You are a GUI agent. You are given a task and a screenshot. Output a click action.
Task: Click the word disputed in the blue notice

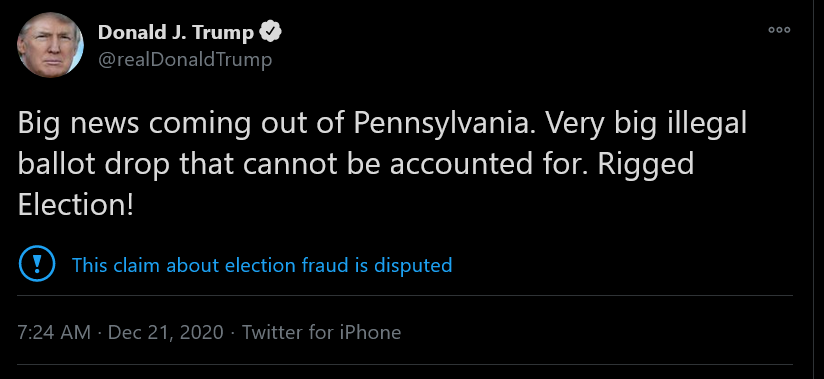(x=413, y=265)
